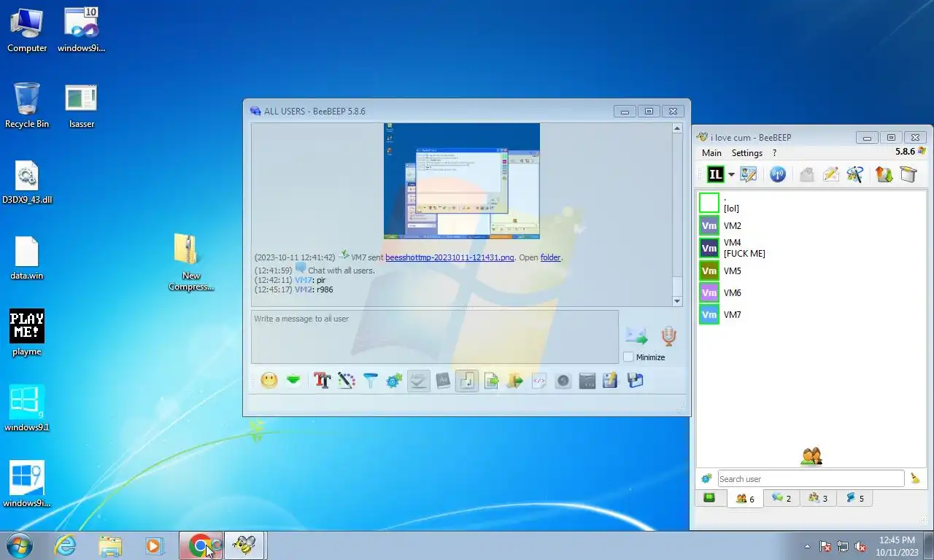Open beesshottmp-20231011-121431.png link

(x=449, y=257)
